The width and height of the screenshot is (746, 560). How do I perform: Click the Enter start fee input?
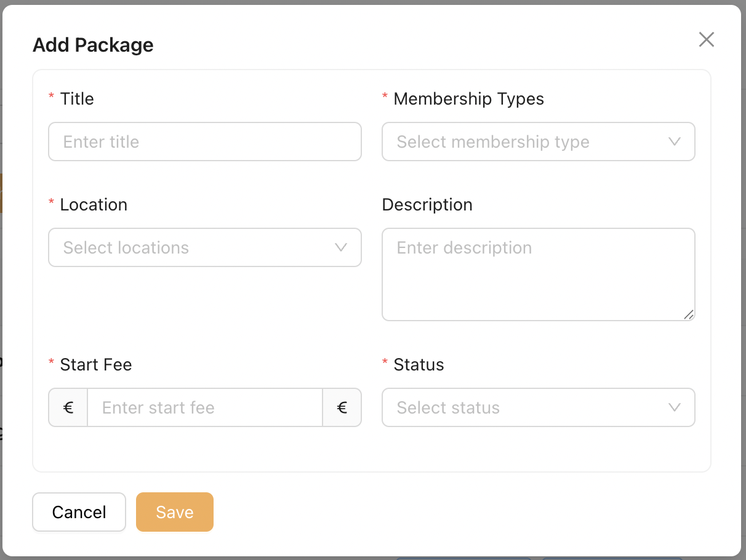click(204, 407)
